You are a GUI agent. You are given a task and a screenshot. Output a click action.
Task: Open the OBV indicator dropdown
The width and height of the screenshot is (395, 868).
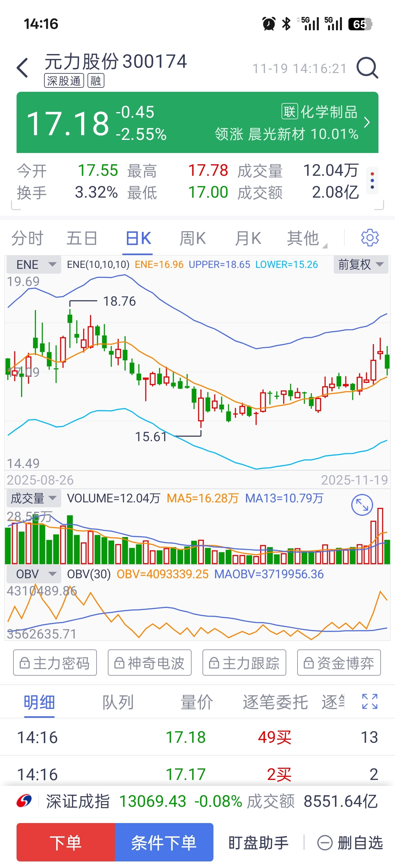pos(34,574)
